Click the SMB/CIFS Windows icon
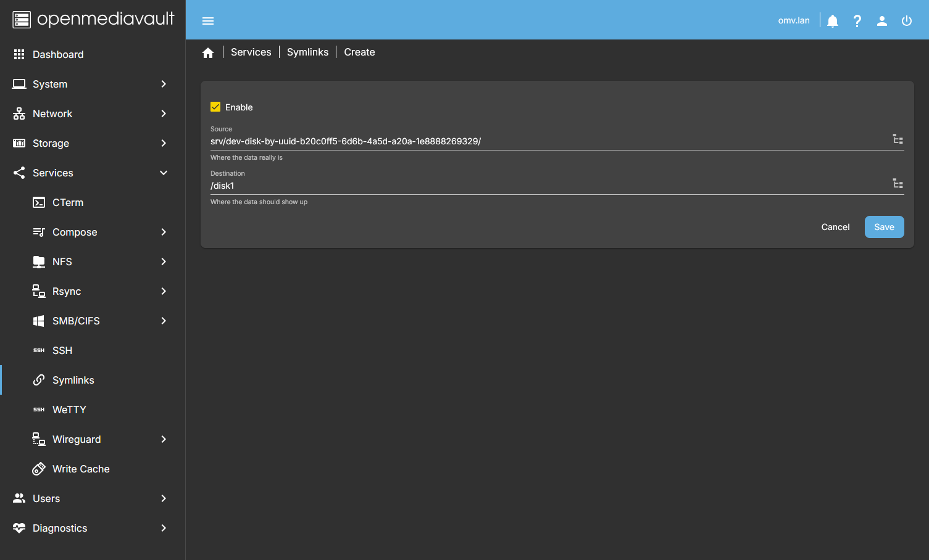Viewport: 929px width, 560px height. coord(39,321)
